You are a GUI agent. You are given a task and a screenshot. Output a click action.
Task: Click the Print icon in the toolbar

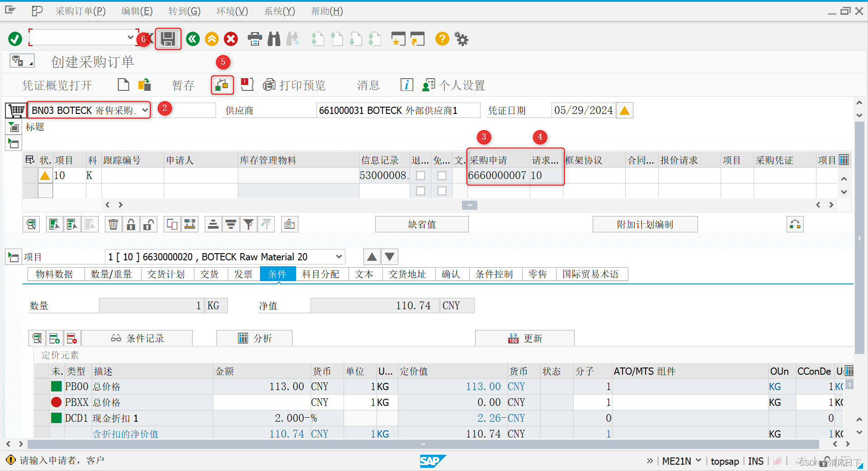pyautogui.click(x=255, y=39)
